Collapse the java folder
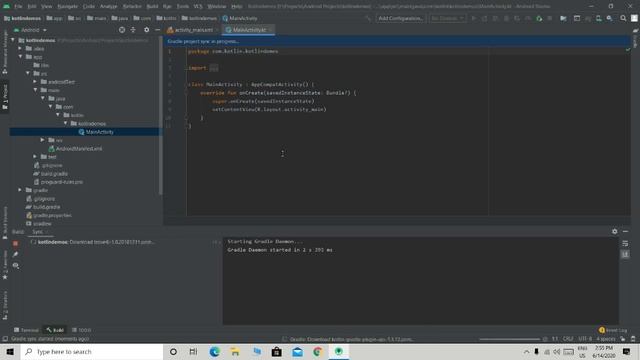 click(43, 98)
